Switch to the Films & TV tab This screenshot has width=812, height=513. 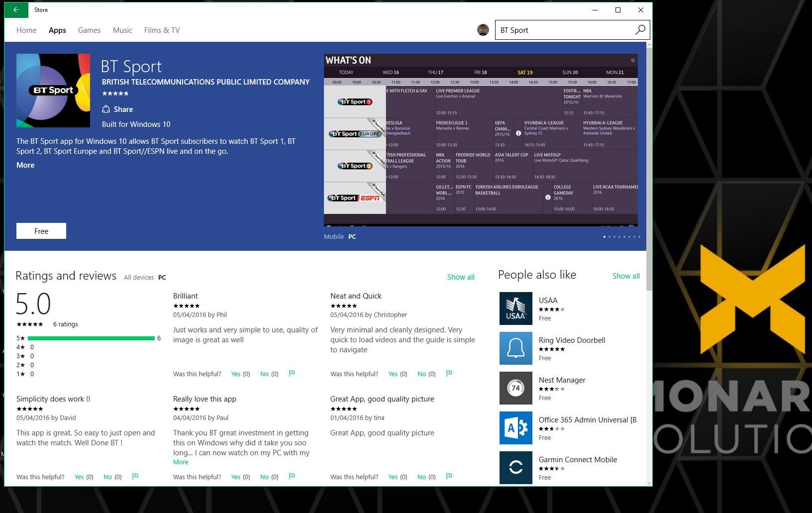click(x=161, y=30)
